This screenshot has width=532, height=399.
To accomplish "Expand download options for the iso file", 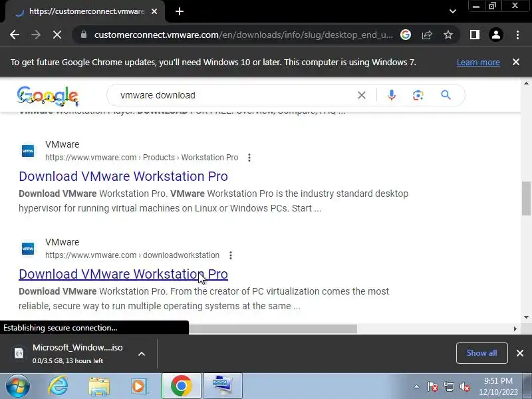I will coord(142,354).
